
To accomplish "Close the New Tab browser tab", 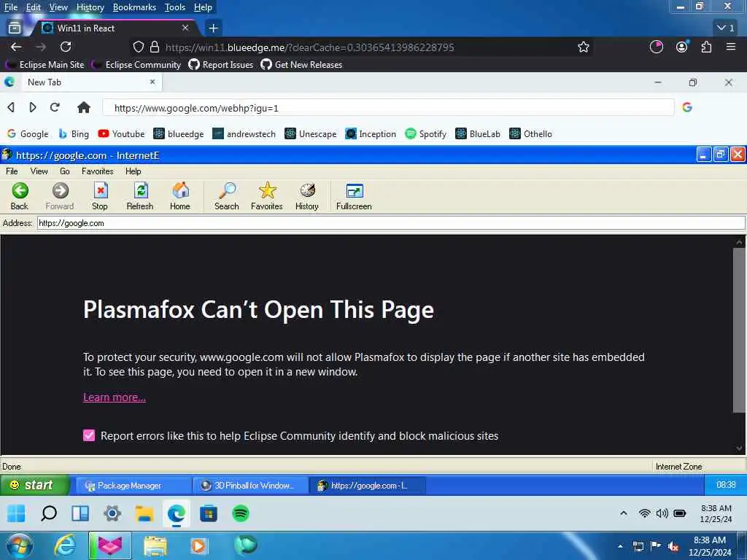I will tap(152, 82).
